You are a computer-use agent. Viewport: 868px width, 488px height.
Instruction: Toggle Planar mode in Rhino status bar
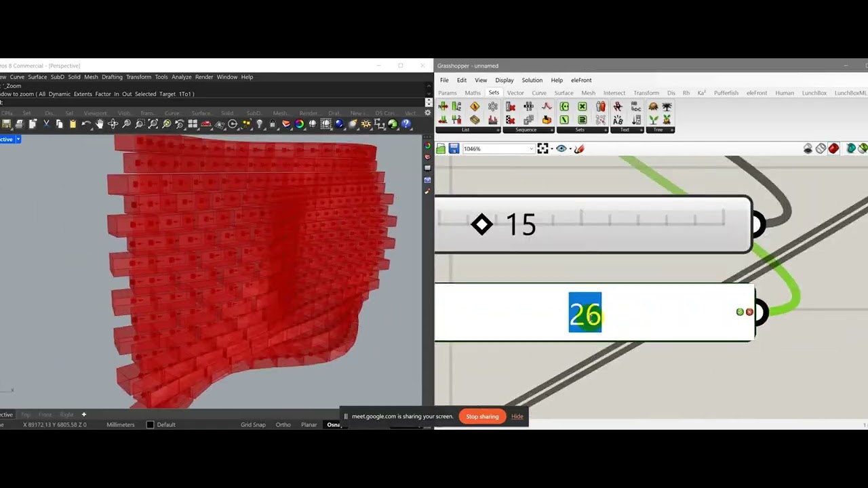[x=309, y=425]
